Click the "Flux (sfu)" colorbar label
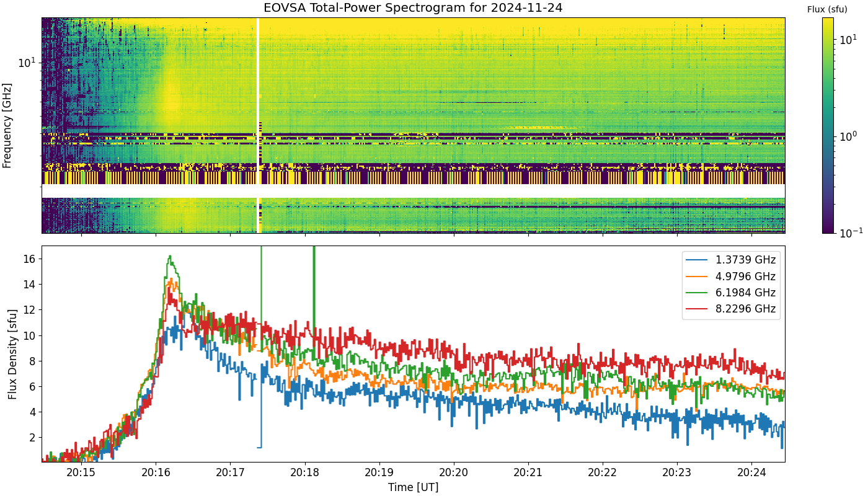 (827, 9)
